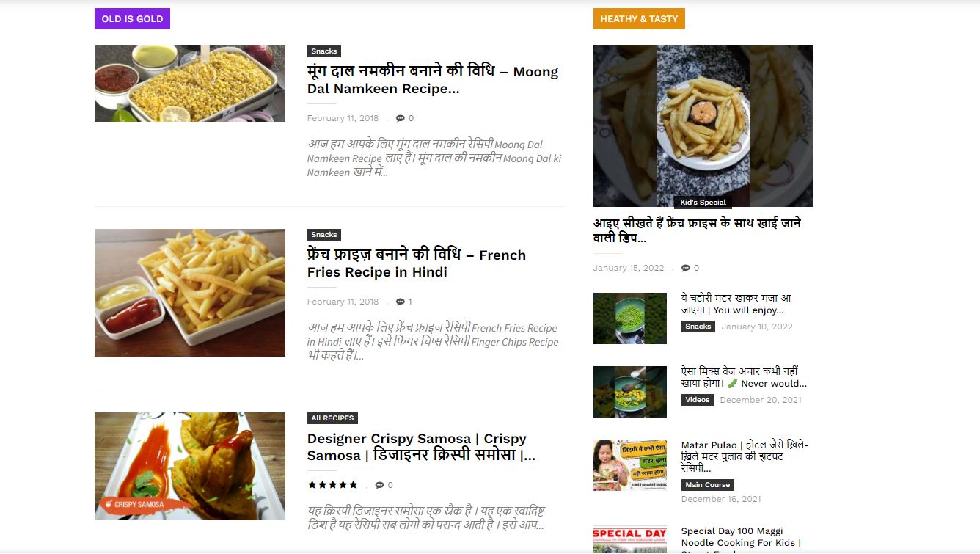Click the five-star rating on Crispy Samosa
980x554 pixels.
click(x=332, y=485)
